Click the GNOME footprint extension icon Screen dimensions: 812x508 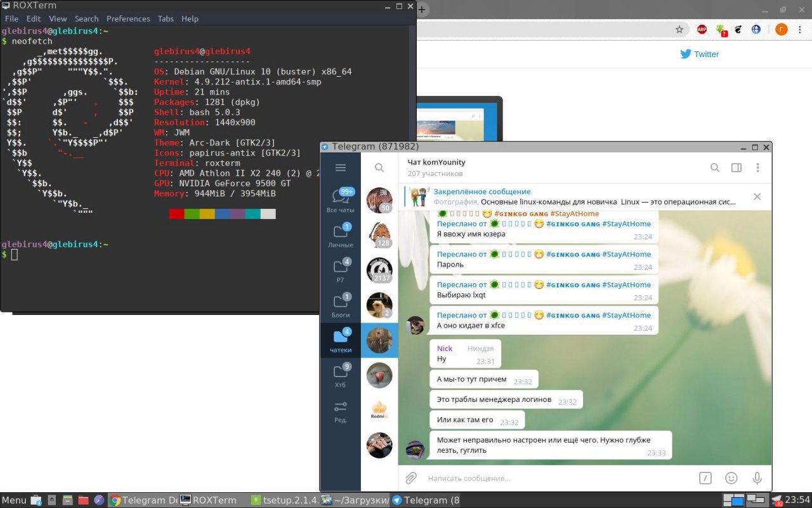(738, 29)
